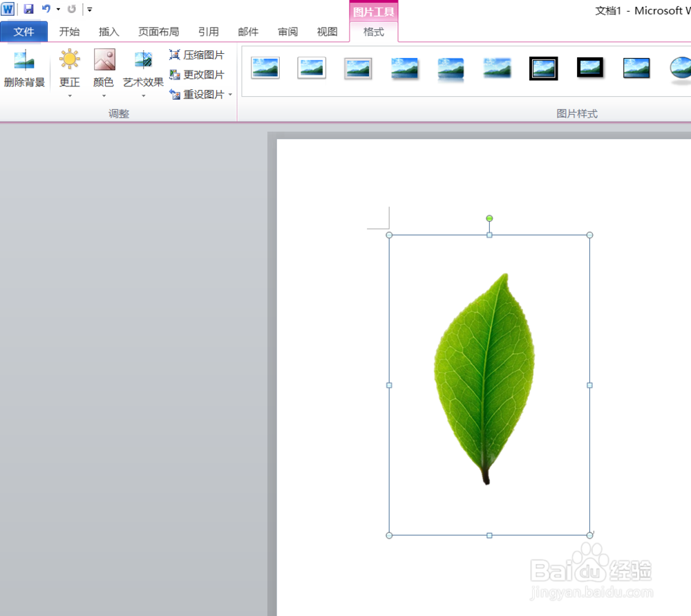
Task: Click 更改图片 (Change Picture)
Action: pyautogui.click(x=197, y=75)
